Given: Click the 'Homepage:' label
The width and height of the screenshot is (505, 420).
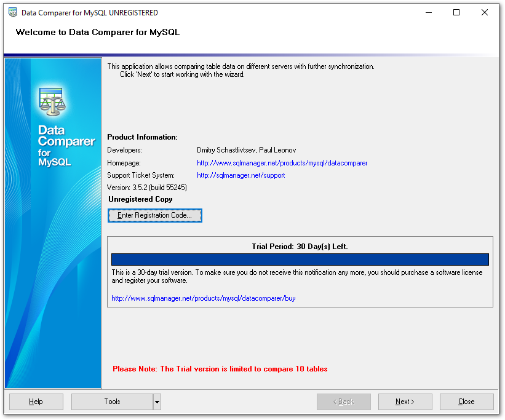Looking at the screenshot, I should click(124, 163).
